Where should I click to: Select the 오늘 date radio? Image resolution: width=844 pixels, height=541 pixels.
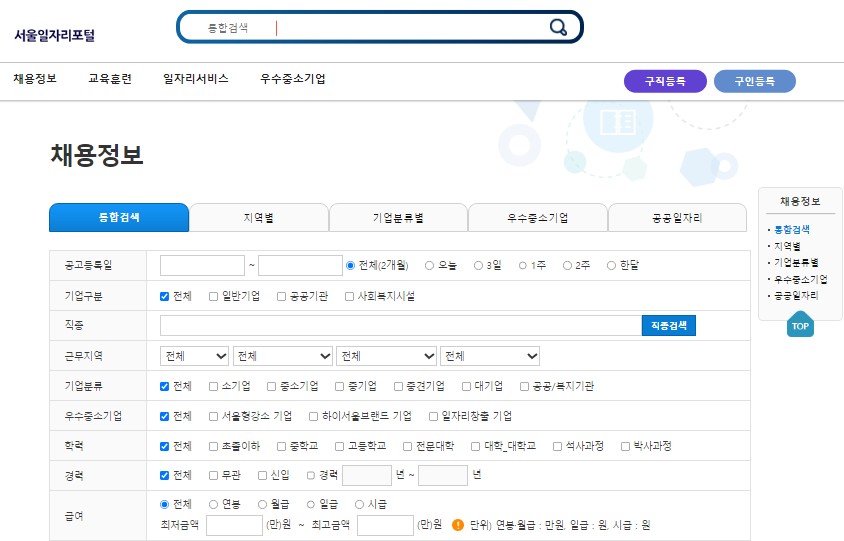(430, 265)
